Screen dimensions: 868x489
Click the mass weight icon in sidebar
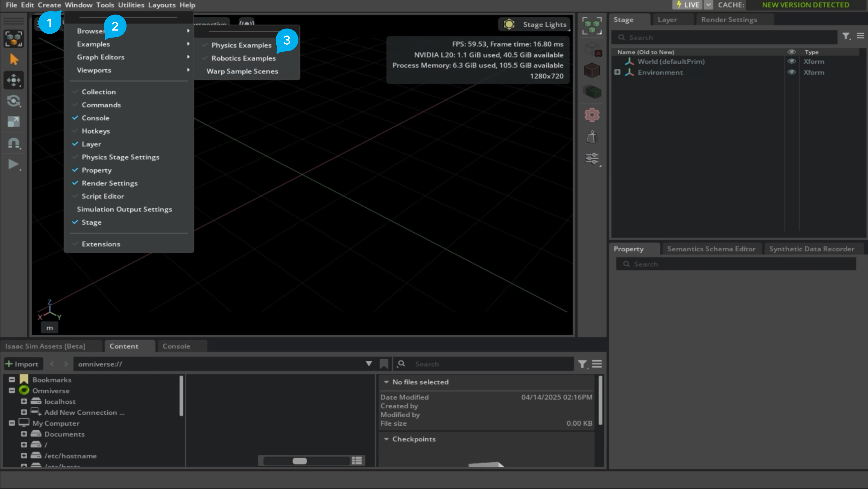click(592, 137)
